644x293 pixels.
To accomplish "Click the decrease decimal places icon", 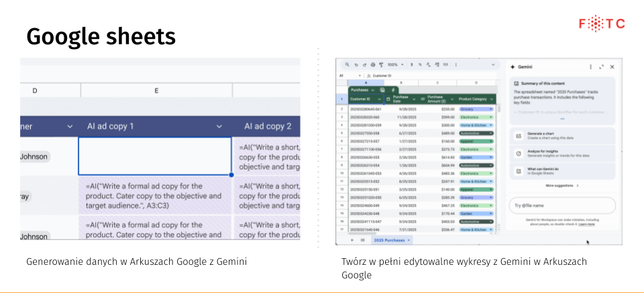I will point(429,65).
